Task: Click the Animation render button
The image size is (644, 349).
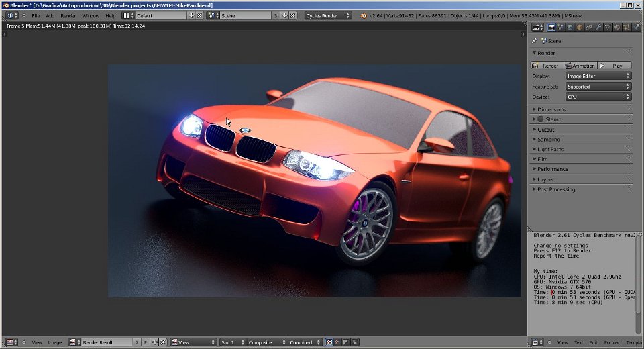Action: [580, 66]
